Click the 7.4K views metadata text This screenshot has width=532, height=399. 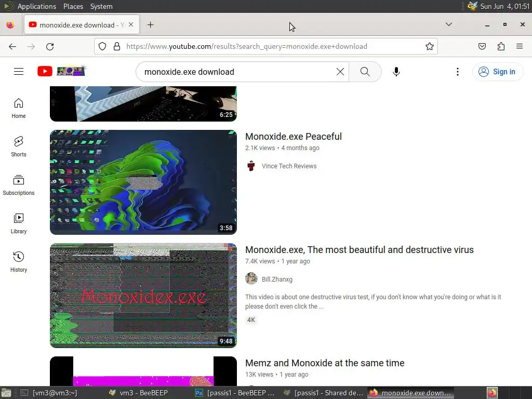(x=260, y=261)
